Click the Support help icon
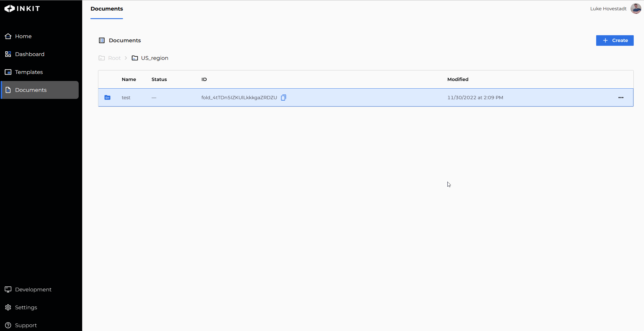Screen dimensions: 644x331 tap(8, 325)
